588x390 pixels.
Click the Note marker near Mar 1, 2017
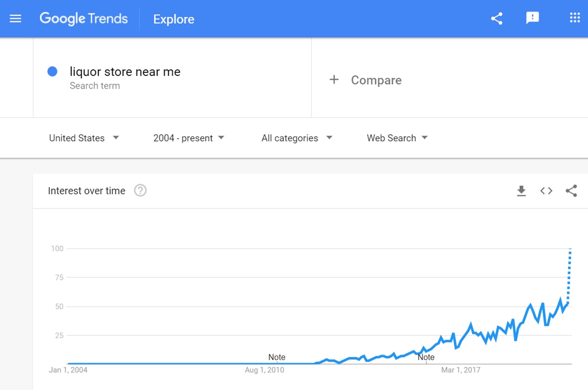426,357
